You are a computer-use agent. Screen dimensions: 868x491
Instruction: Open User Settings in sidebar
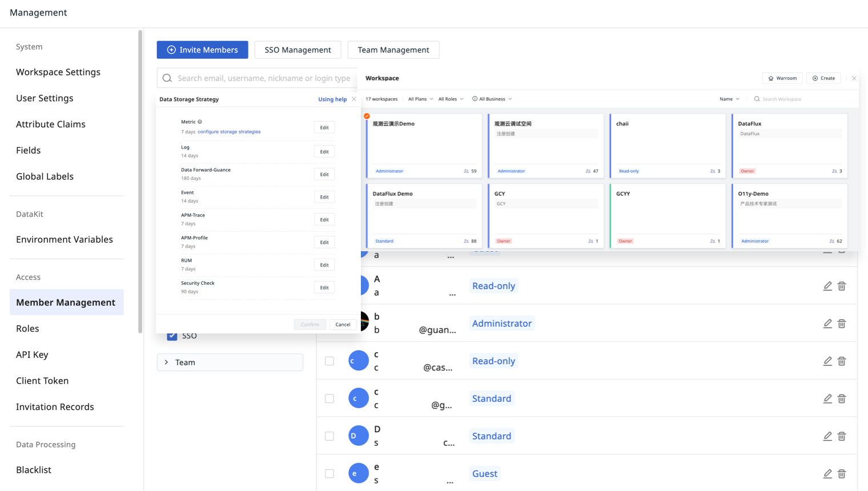tap(45, 98)
